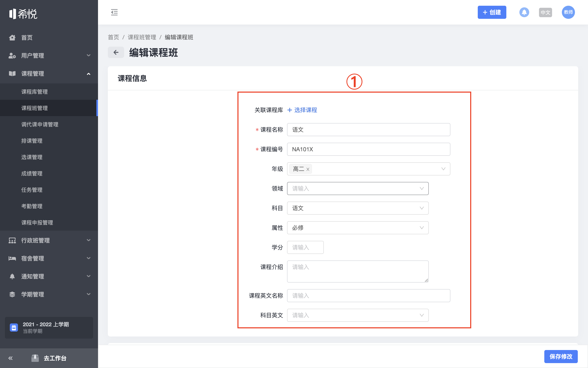Click plus icon beside 选择课程
This screenshot has height=368, width=588.
pos(289,110)
